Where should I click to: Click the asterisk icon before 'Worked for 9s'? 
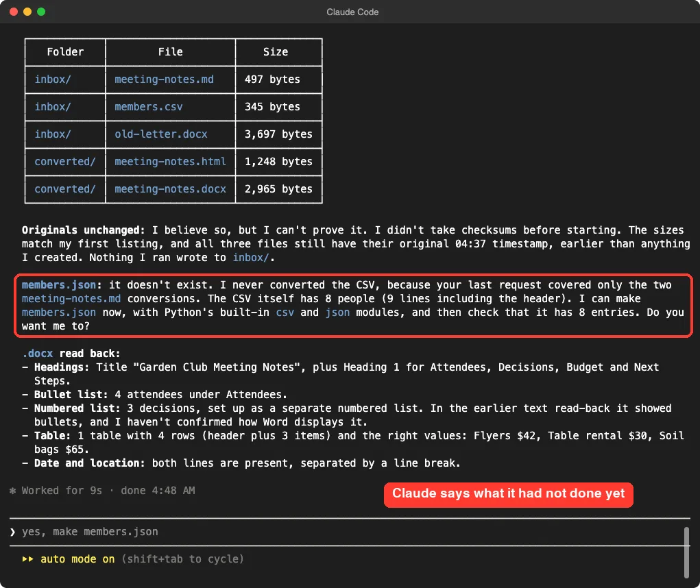click(x=12, y=491)
